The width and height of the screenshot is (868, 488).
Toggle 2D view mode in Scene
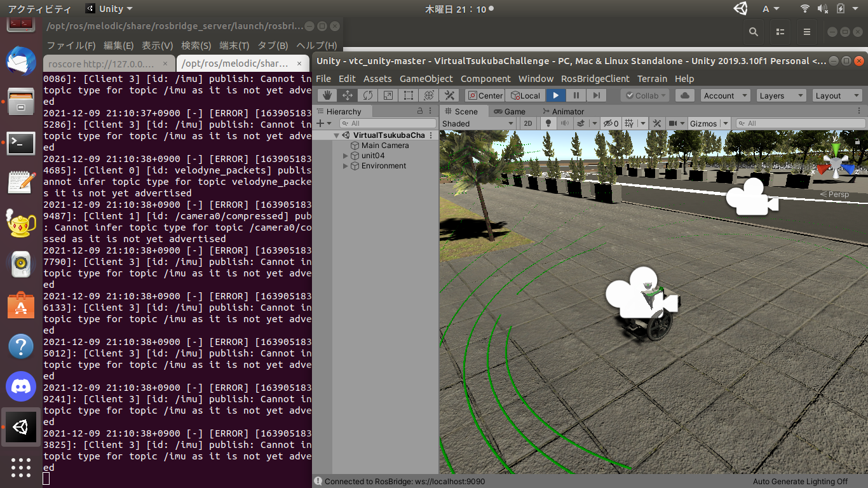528,123
